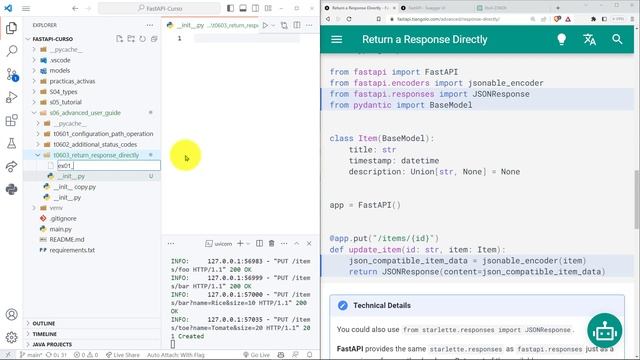Open Explorer more actions ellipsis

[150, 25]
